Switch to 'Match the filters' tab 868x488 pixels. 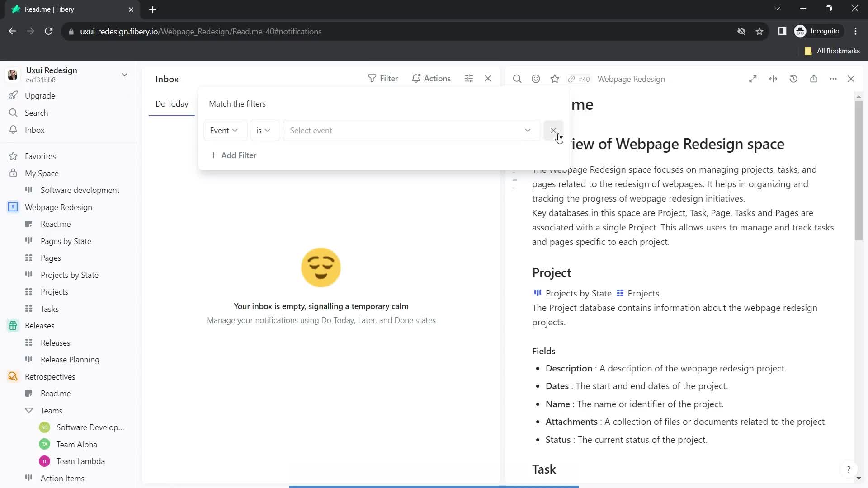point(237,103)
